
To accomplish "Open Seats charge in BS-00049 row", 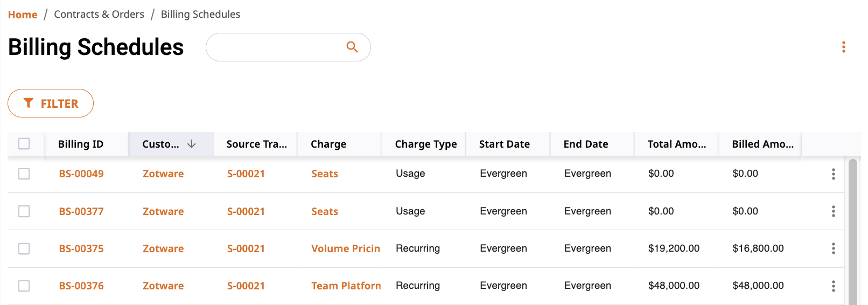I will pos(325,174).
